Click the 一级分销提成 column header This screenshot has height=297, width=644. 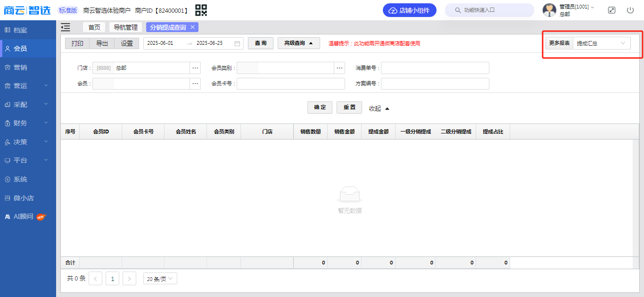415,132
